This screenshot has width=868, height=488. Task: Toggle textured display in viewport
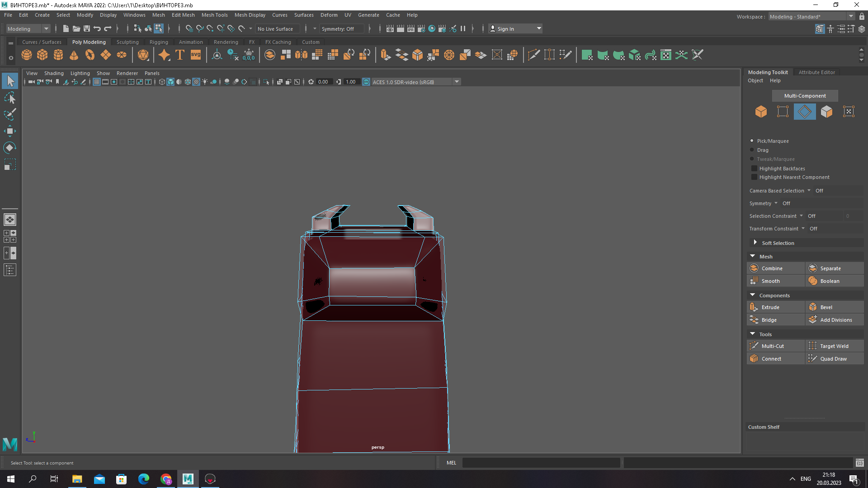point(196,82)
